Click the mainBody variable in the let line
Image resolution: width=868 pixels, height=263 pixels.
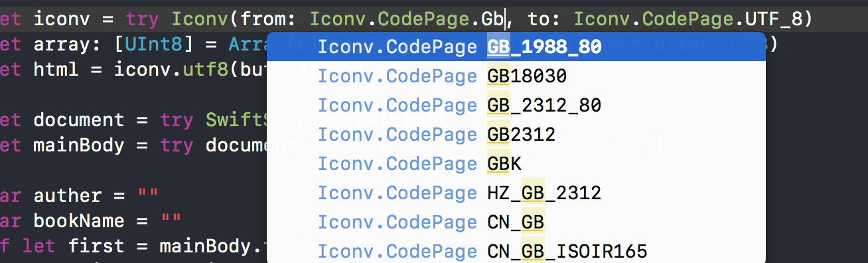click(78, 145)
